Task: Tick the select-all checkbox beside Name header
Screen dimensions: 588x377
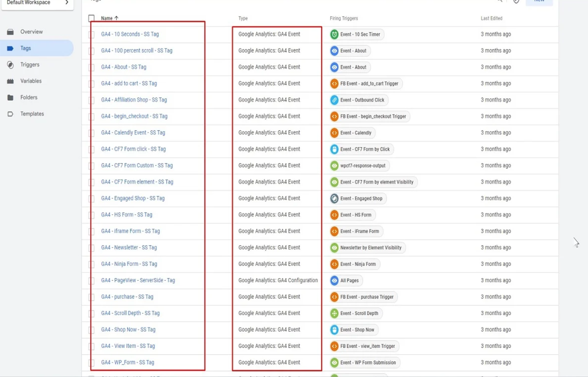Action: [x=91, y=18]
